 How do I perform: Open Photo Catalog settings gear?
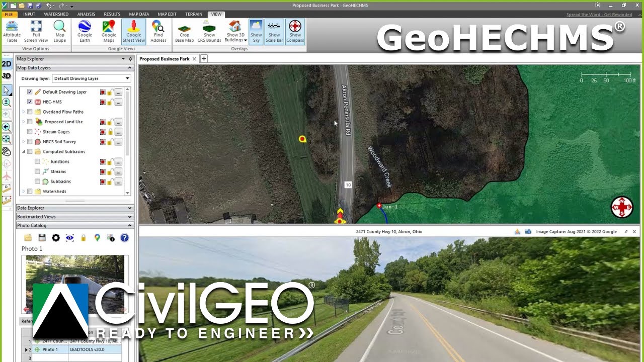(x=56, y=238)
